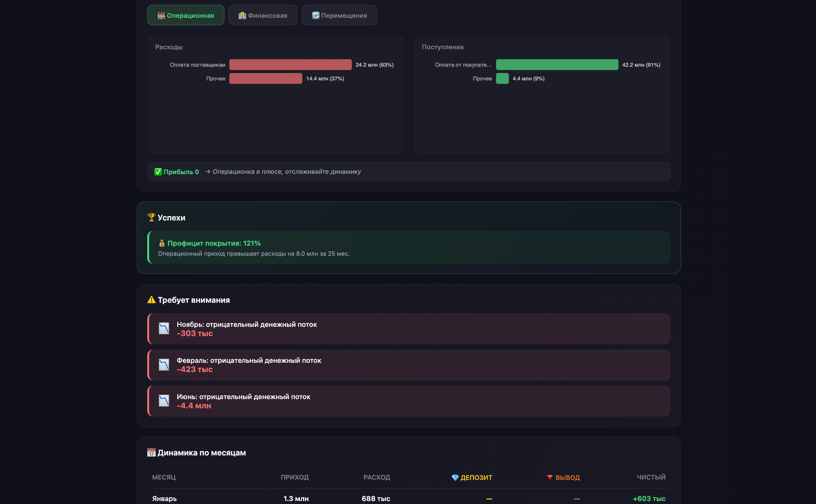816x504 pixels.
Task: Select the Январь row in the table
Action: coord(164,498)
